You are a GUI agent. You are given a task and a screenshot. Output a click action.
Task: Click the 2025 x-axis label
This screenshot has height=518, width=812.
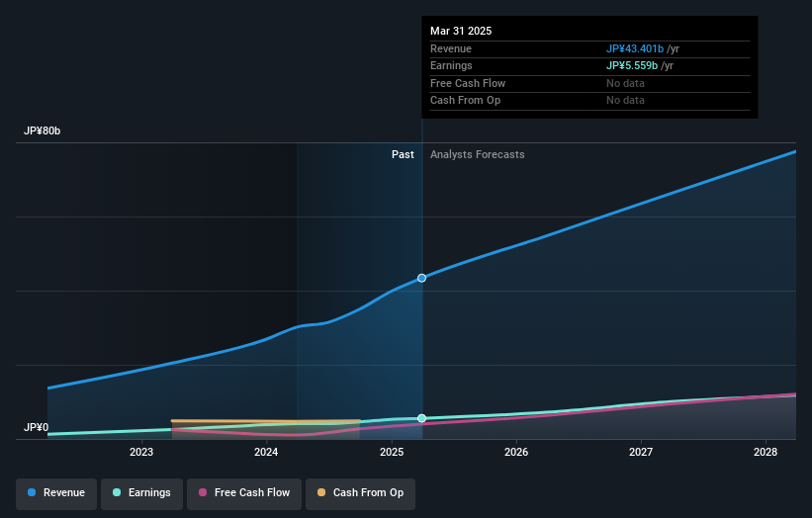pyautogui.click(x=392, y=453)
